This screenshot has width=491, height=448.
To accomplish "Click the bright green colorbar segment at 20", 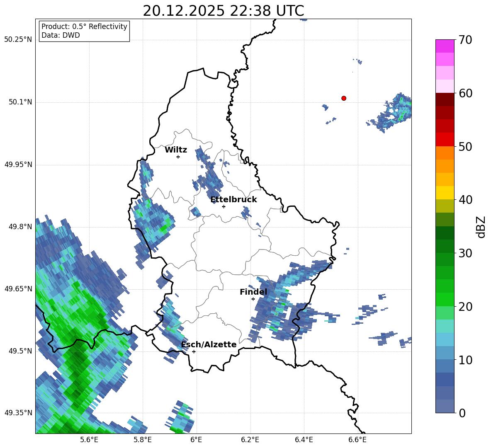I will (x=445, y=299).
